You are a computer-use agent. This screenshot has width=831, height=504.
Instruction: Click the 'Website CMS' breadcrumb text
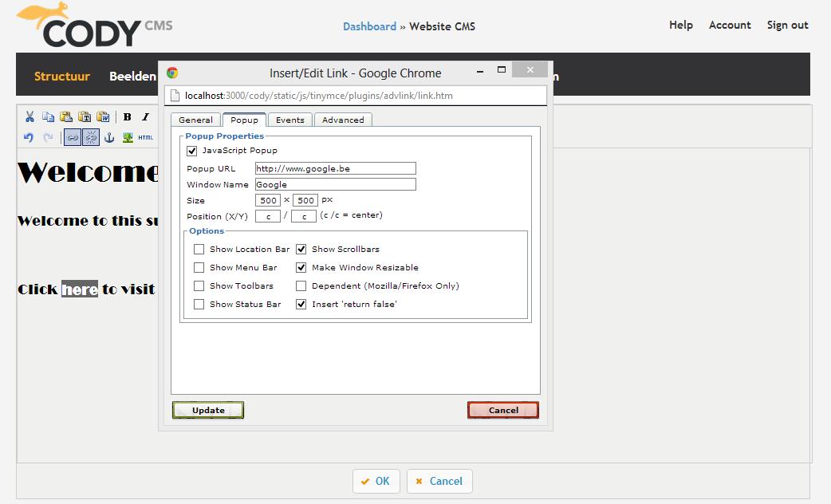click(x=442, y=26)
